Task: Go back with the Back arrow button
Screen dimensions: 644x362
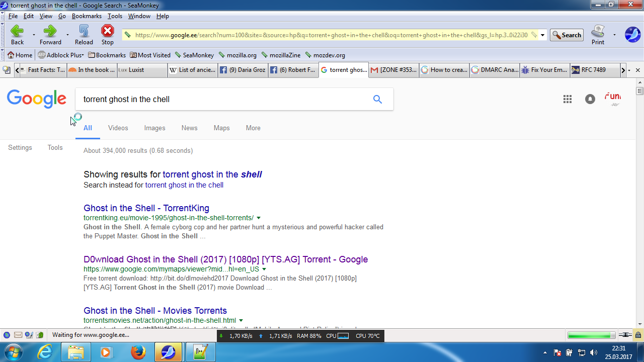Action: coord(17,35)
